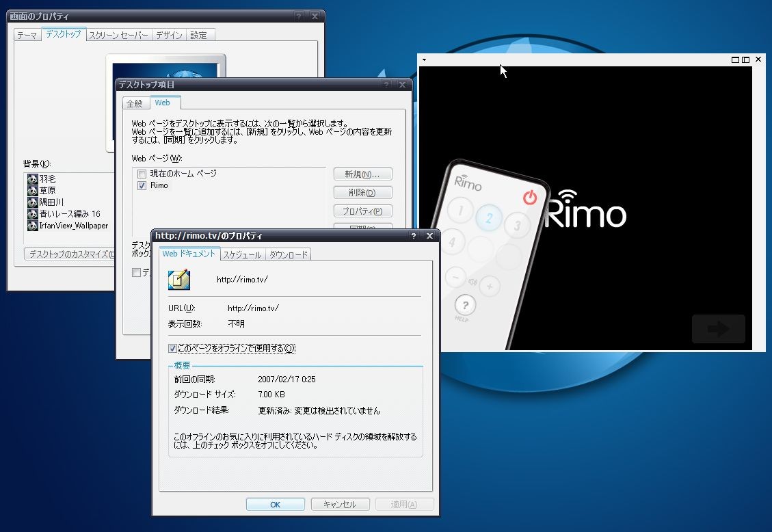
Task: Click the help ? button in デスクトップ項目 title bar
Action: click(386, 85)
